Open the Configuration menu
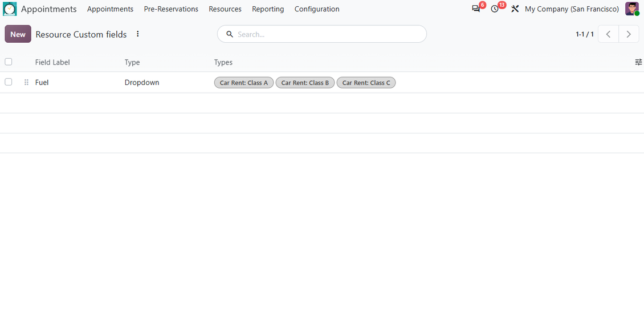Image resolution: width=644 pixels, height=313 pixels. [x=317, y=9]
